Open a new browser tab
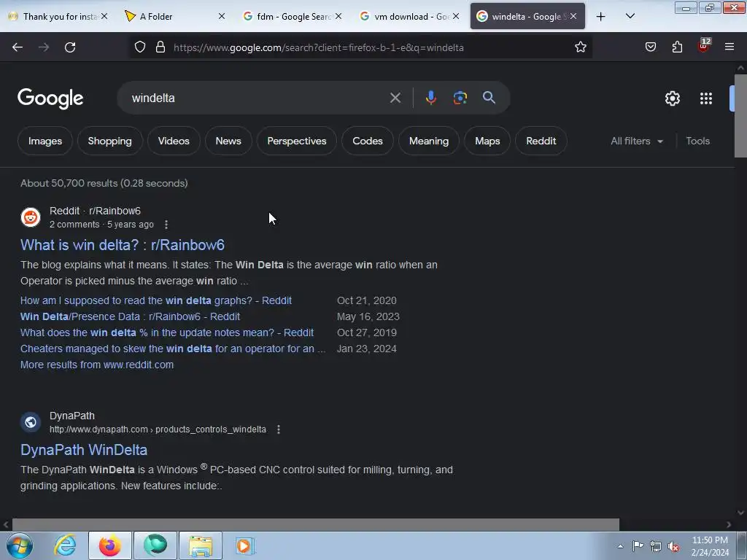The height and width of the screenshot is (560, 747). tap(601, 17)
